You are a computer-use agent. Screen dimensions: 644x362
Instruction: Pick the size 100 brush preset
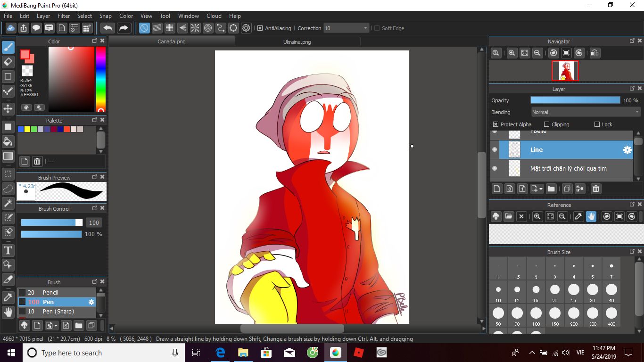tap(536, 316)
